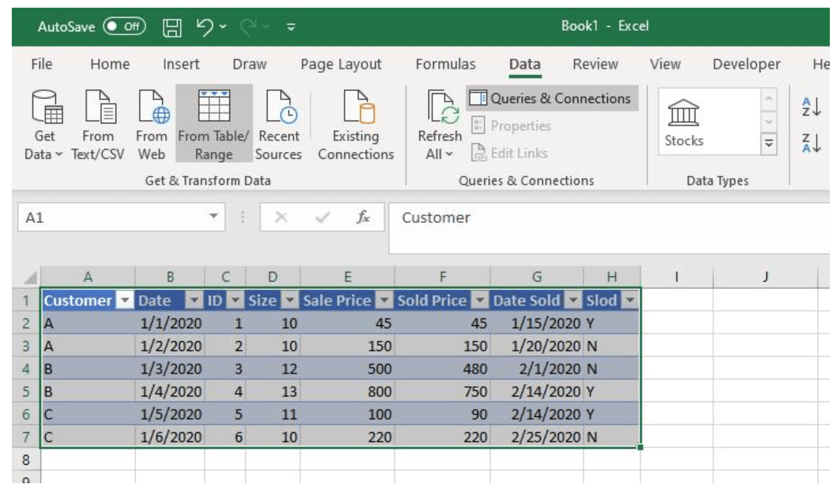Switch to the Page Layout tab
The width and height of the screenshot is (838, 504).
[341, 64]
